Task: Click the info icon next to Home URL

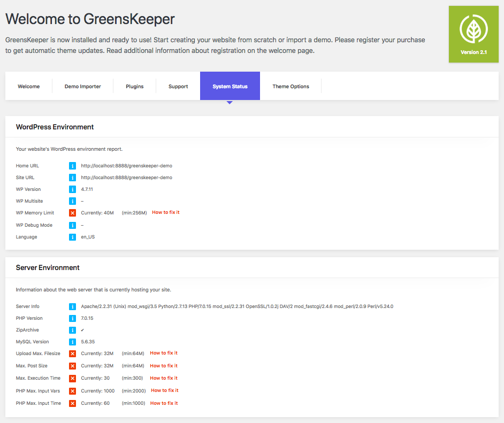Action: tap(72, 166)
